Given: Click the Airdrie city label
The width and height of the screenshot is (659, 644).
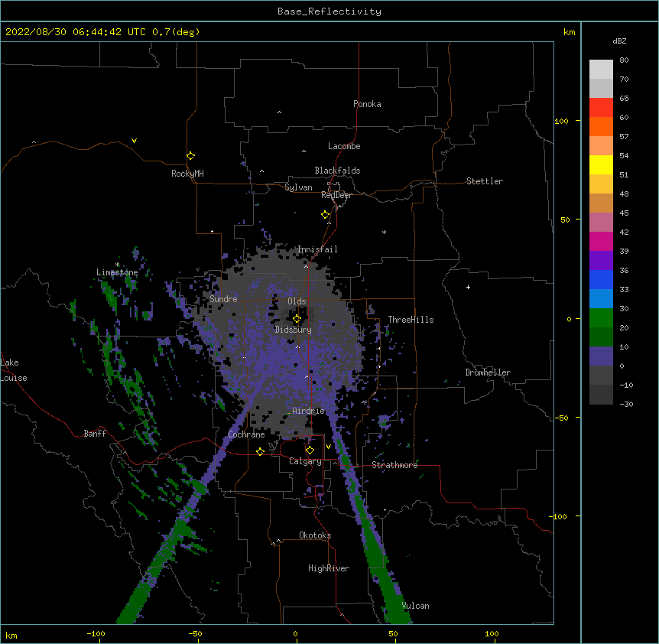Looking at the screenshot, I should pyautogui.click(x=308, y=411).
